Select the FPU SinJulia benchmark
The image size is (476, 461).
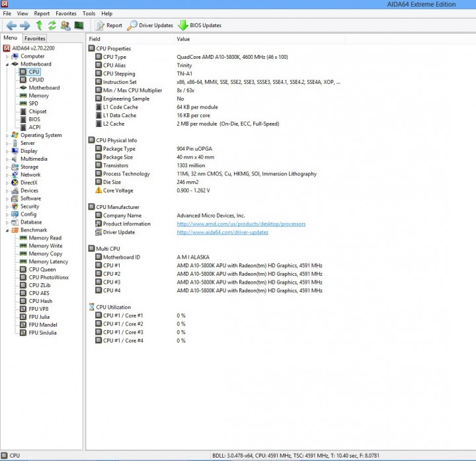pyautogui.click(x=38, y=333)
